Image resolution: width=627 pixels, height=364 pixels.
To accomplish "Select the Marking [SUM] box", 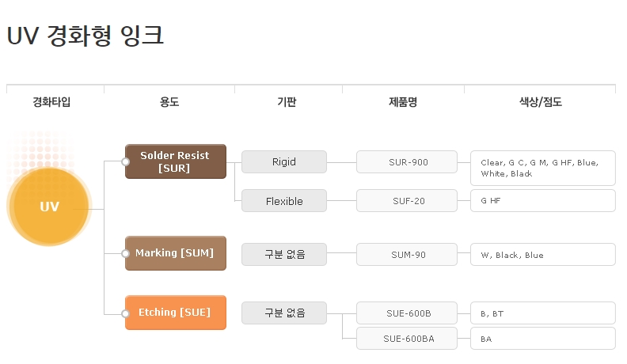I will (176, 253).
